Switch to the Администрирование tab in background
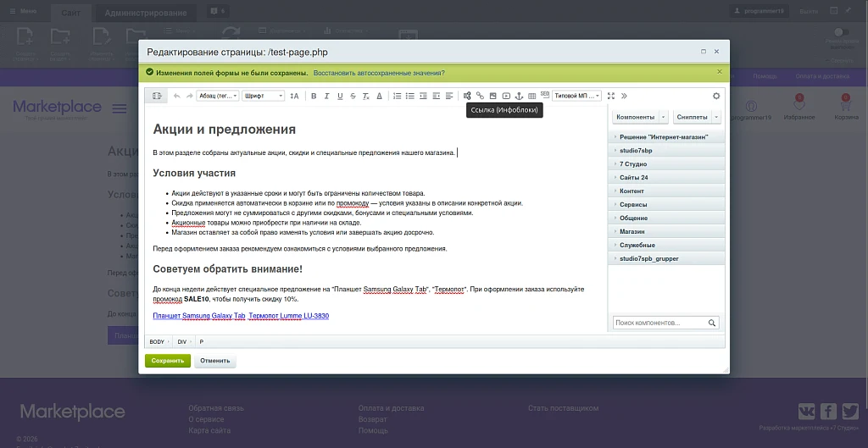This screenshot has height=448, width=868. pos(146,13)
